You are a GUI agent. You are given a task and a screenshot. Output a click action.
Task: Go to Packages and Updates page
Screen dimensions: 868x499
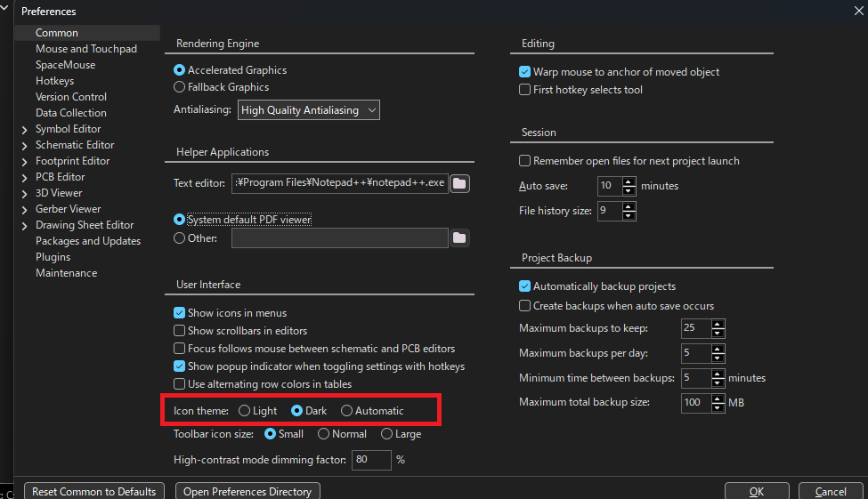[x=88, y=241]
